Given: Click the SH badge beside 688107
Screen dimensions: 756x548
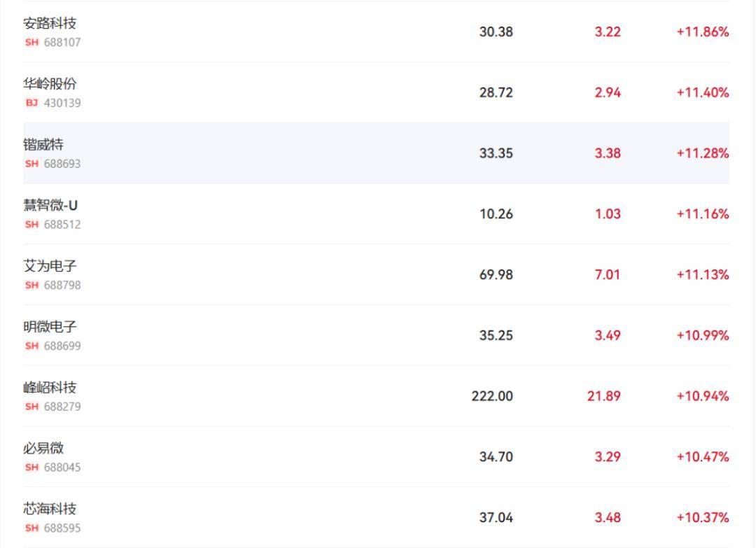Looking at the screenshot, I should click(31, 43).
